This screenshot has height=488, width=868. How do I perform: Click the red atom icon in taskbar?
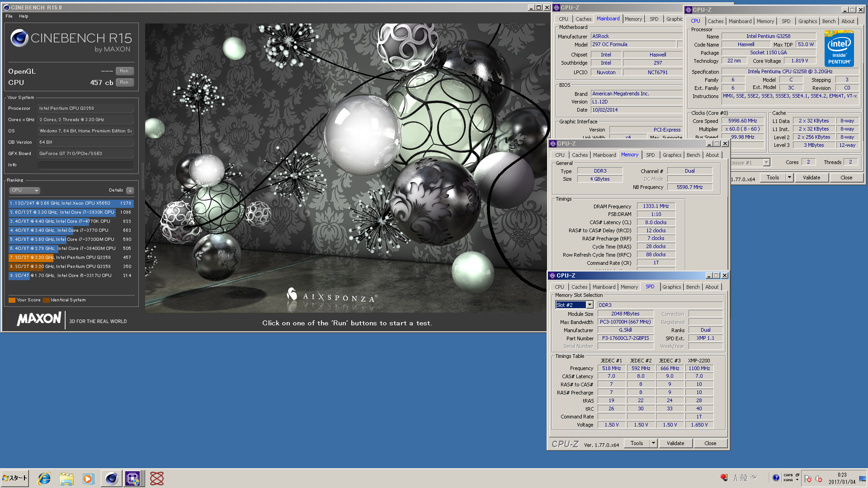157,479
